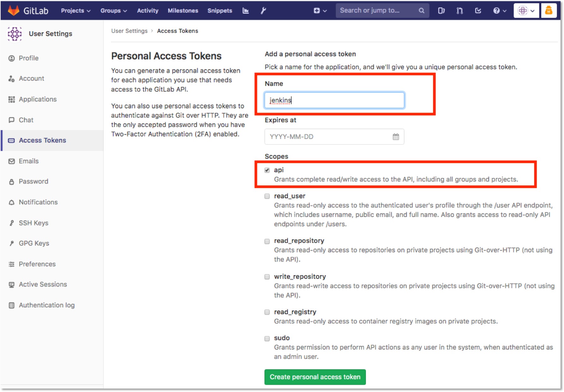Open the Admin Area wrench icon
Screen dimensions: 564x392
(x=263, y=10)
